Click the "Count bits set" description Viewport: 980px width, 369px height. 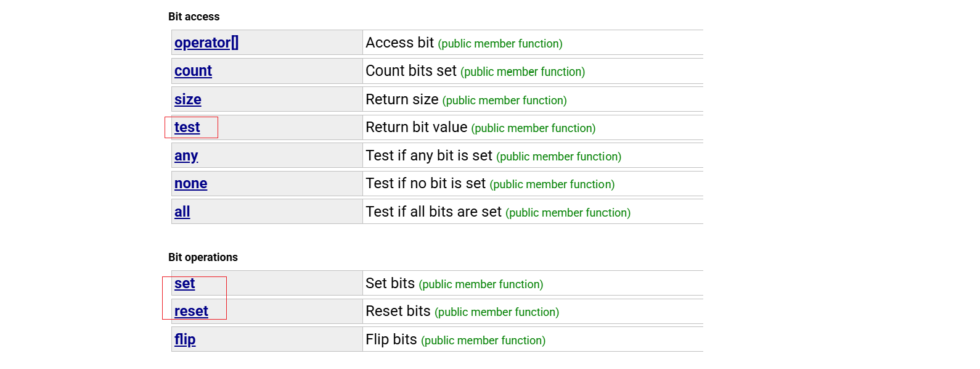(410, 71)
